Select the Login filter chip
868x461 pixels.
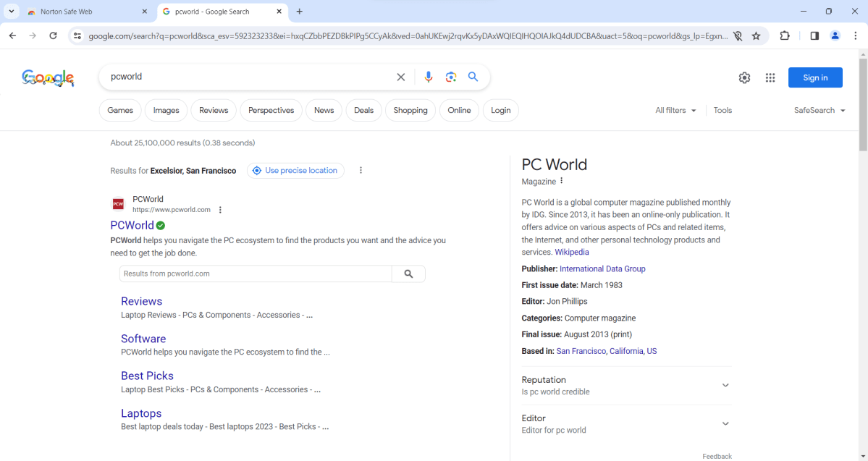pos(500,110)
